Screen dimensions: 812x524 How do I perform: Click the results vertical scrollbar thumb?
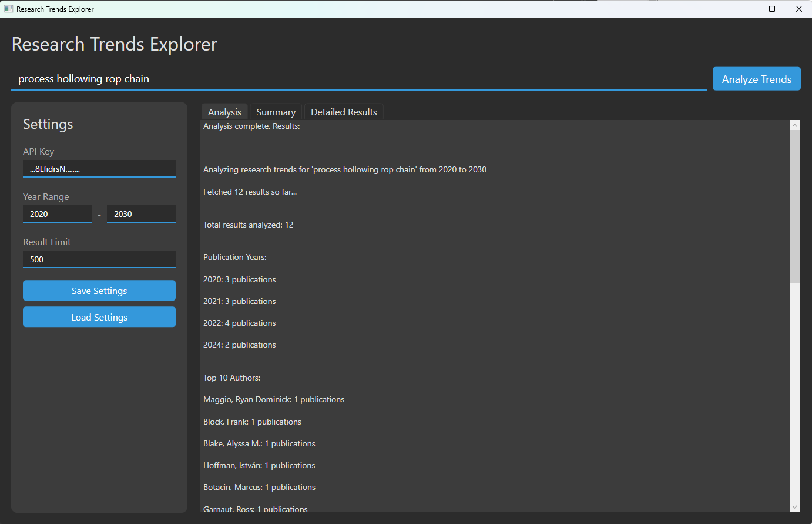pyautogui.click(x=794, y=206)
